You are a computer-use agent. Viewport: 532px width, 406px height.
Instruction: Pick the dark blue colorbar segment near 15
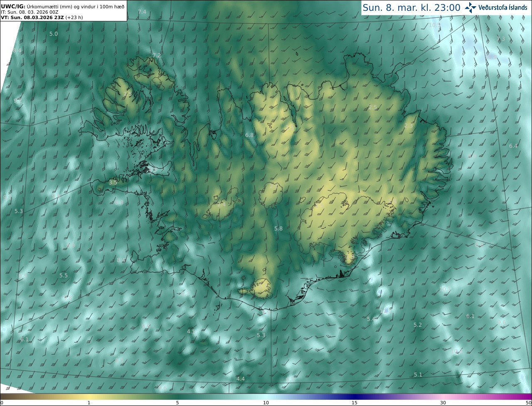tap(355, 396)
